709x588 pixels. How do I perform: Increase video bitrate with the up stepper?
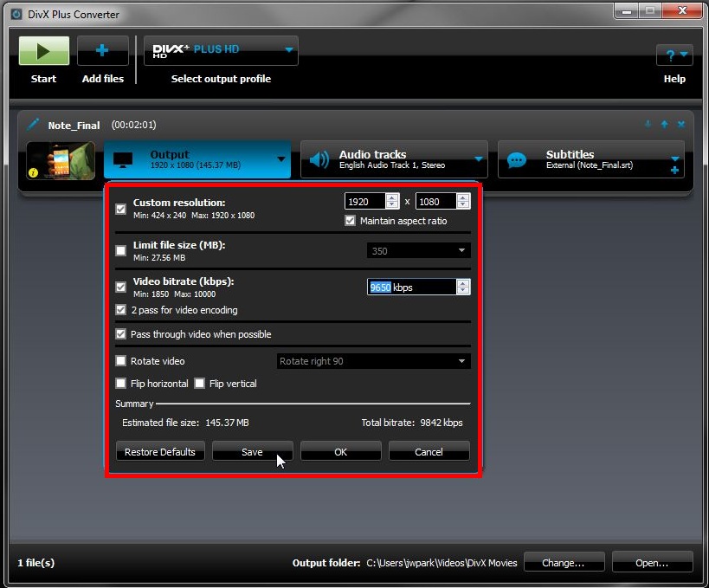(x=463, y=283)
